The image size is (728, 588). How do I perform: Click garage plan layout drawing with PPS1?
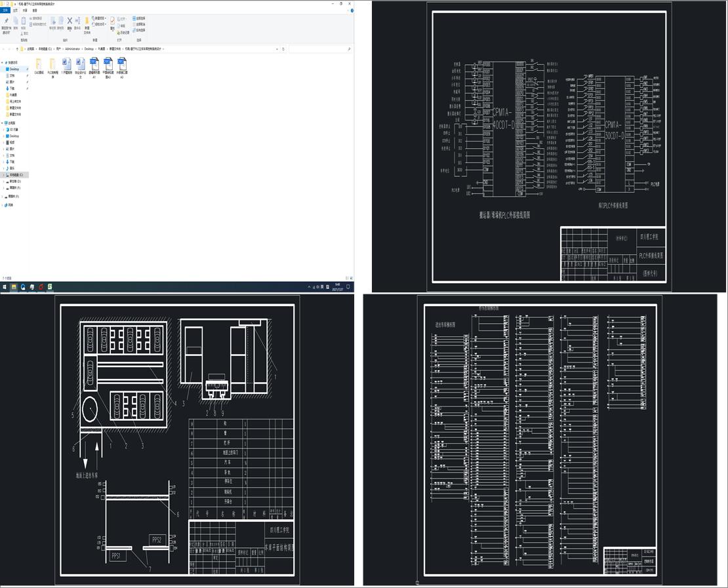177,440
